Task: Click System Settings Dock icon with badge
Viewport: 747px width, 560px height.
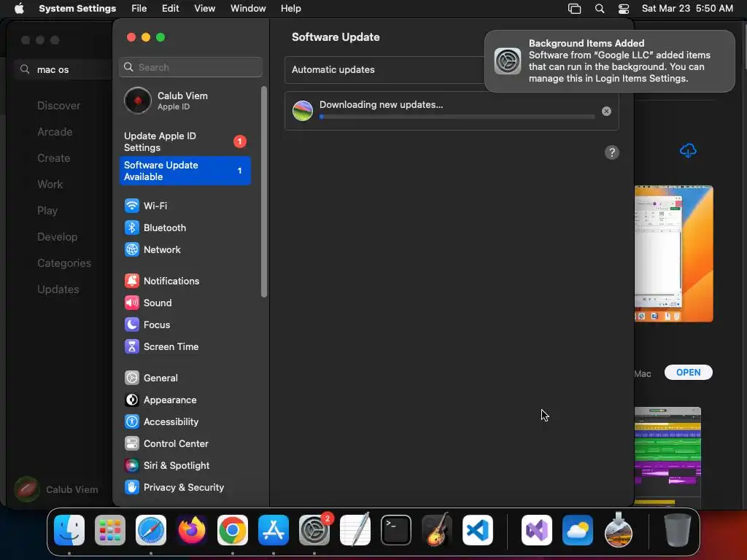Action: point(314,530)
